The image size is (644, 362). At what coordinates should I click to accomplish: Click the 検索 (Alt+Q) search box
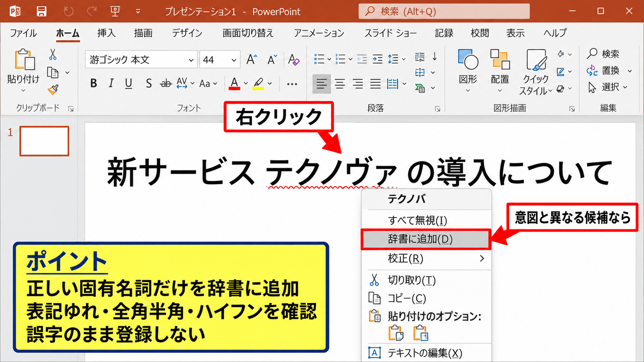[444, 11]
